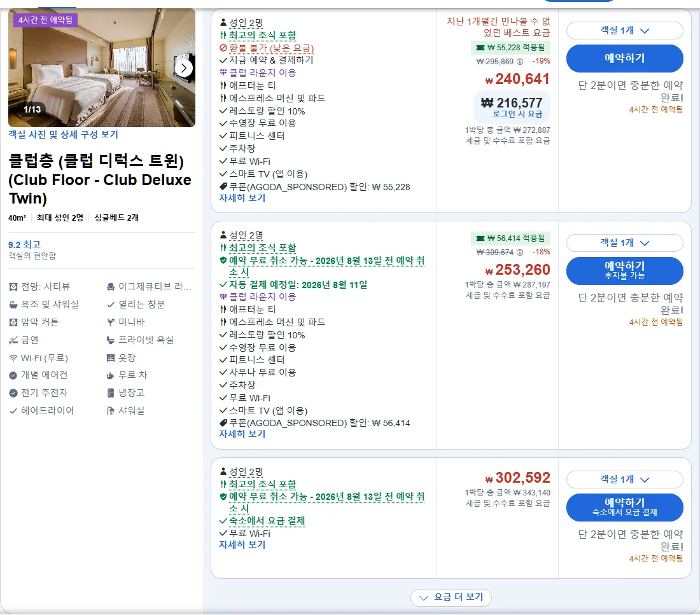This screenshot has width=700, height=615.
Task: Click the 냉장고 refrigerator icon
Action: pyautogui.click(x=111, y=393)
